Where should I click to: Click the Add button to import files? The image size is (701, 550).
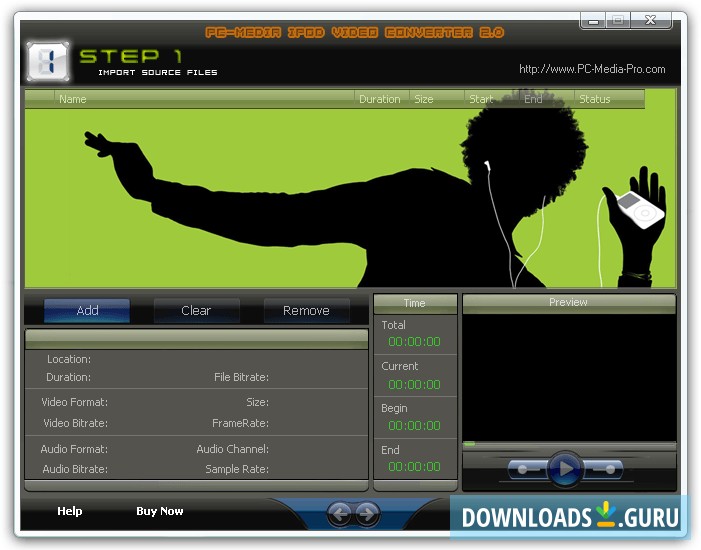87,310
